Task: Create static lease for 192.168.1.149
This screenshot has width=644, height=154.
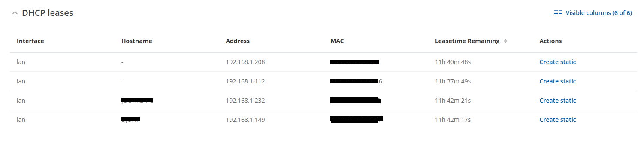Action: coord(557,120)
